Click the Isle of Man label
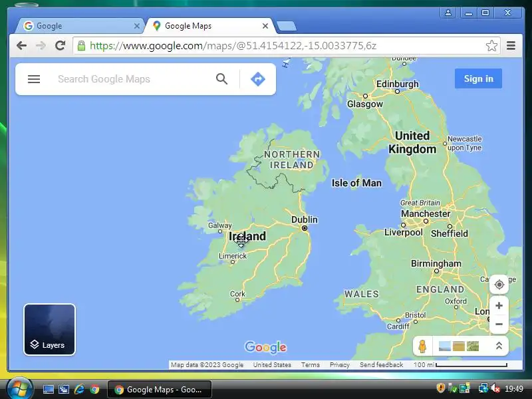Image resolution: width=532 pixels, height=399 pixels. pyautogui.click(x=356, y=183)
